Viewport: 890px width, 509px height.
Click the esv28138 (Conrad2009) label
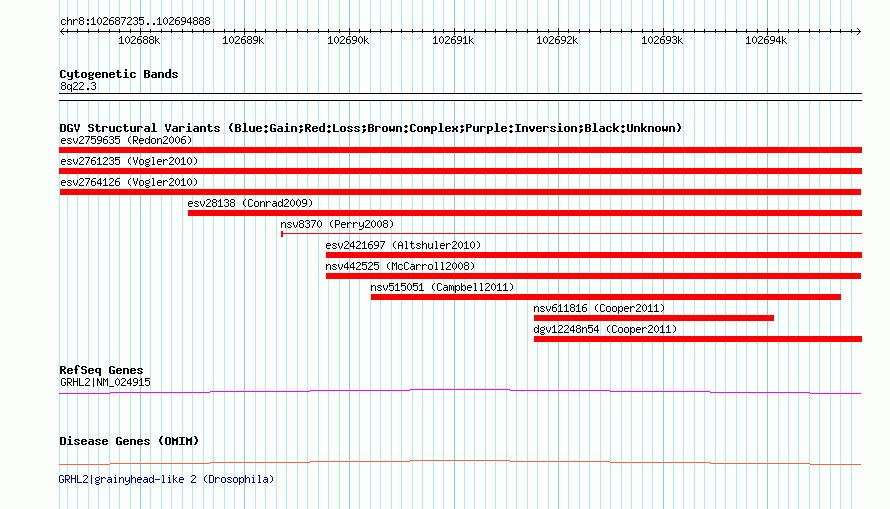(x=250, y=203)
